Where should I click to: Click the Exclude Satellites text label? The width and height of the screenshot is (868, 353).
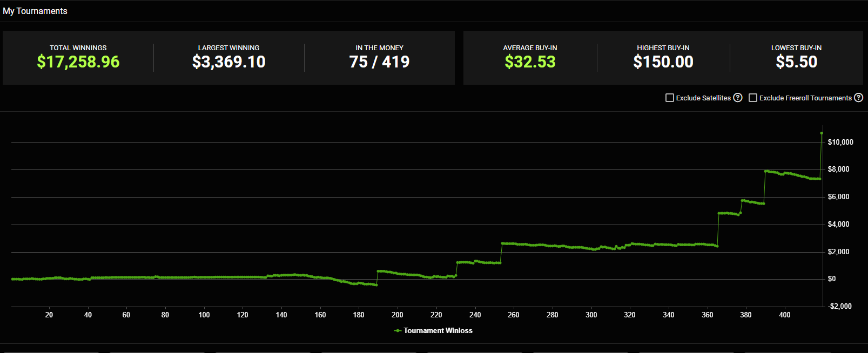(703, 98)
